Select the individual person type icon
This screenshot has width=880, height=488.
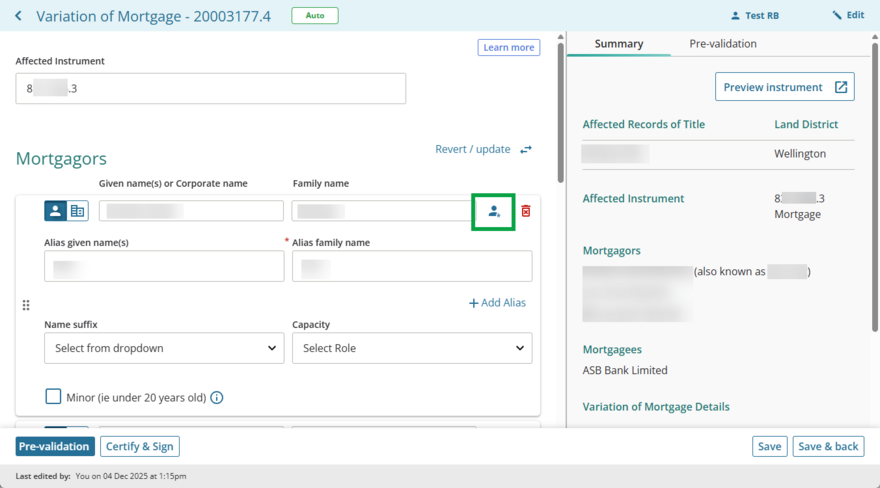(55, 211)
